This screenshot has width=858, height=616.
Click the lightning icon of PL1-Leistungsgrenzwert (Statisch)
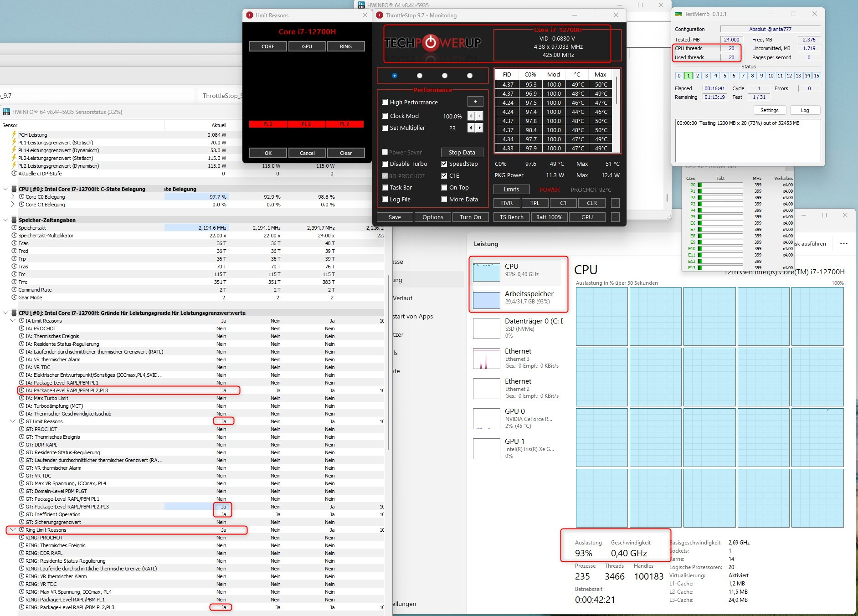(x=14, y=142)
